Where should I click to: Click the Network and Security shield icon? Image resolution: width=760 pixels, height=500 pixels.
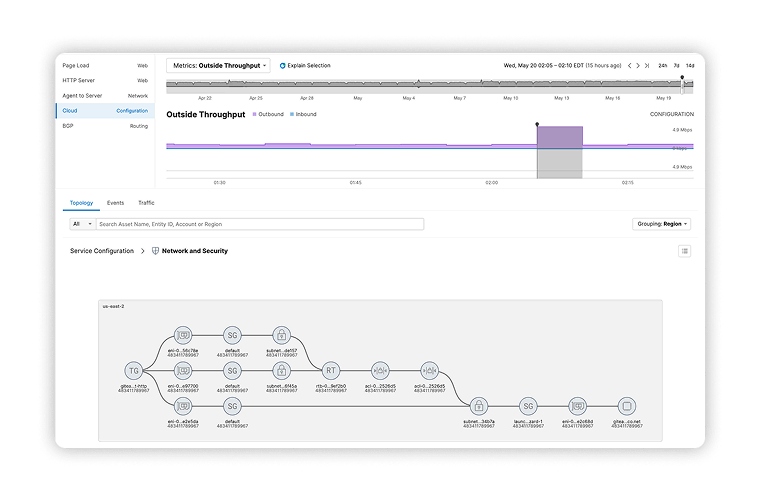[155, 251]
